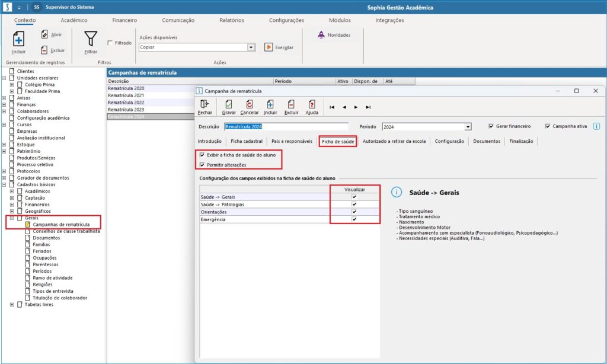Go to next record arrow
The width and height of the screenshot is (607, 364).
point(356,107)
